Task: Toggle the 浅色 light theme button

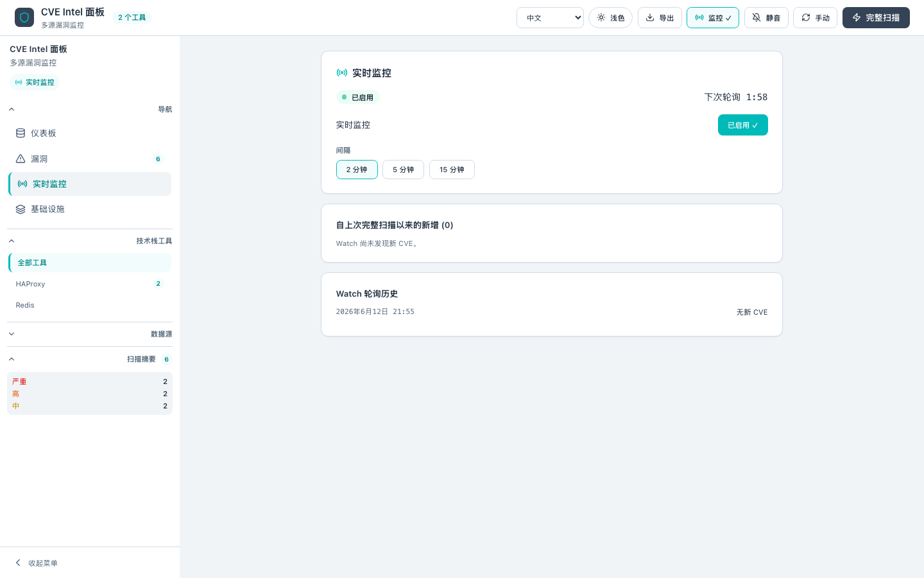Action: (610, 18)
